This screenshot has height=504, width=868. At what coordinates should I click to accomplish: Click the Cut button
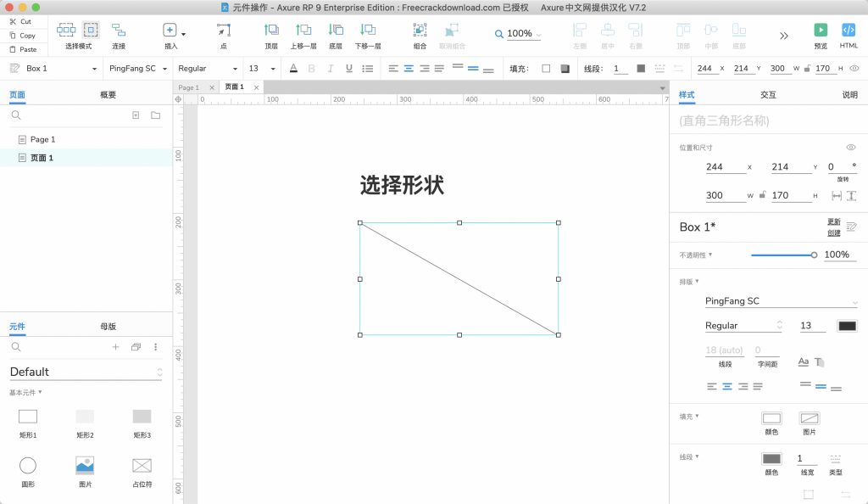21,21
